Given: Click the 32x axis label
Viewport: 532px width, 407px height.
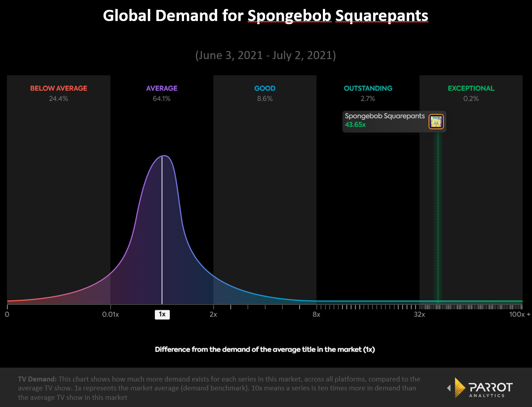Looking at the screenshot, I should click(420, 314).
